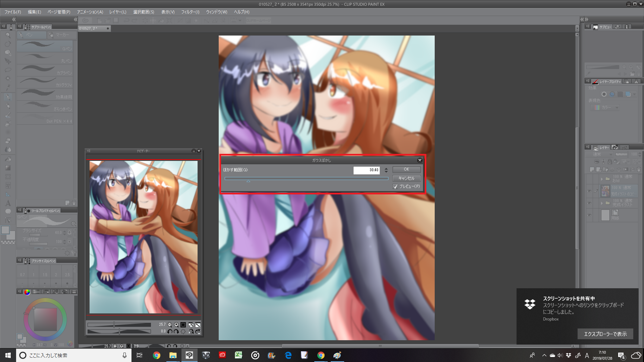
Task: Select the カブラペン sub tool
Action: point(45,70)
